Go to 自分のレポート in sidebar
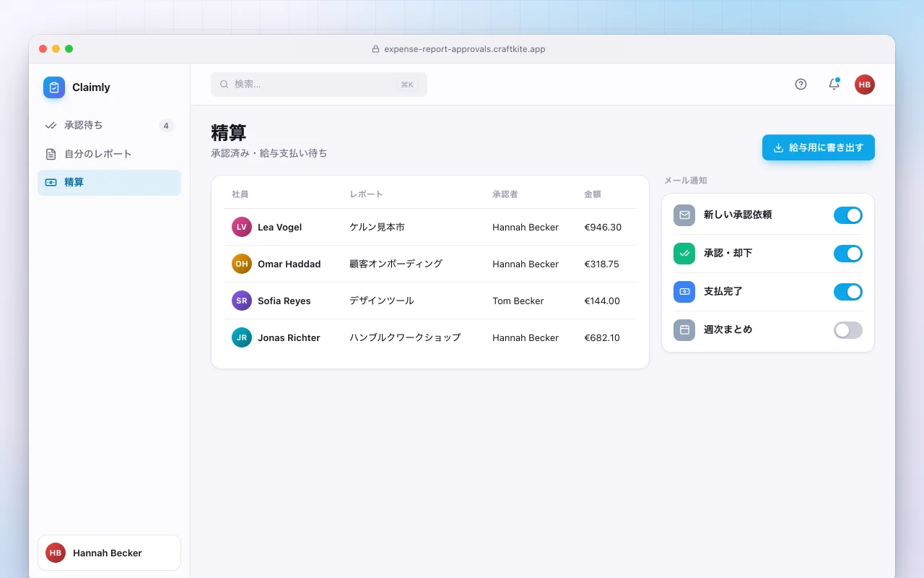This screenshot has width=924, height=578. [109, 154]
